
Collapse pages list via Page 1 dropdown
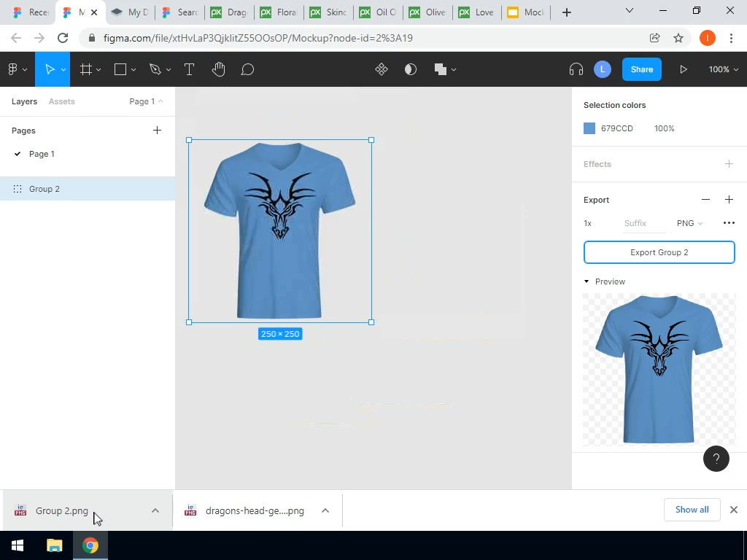[x=146, y=101]
